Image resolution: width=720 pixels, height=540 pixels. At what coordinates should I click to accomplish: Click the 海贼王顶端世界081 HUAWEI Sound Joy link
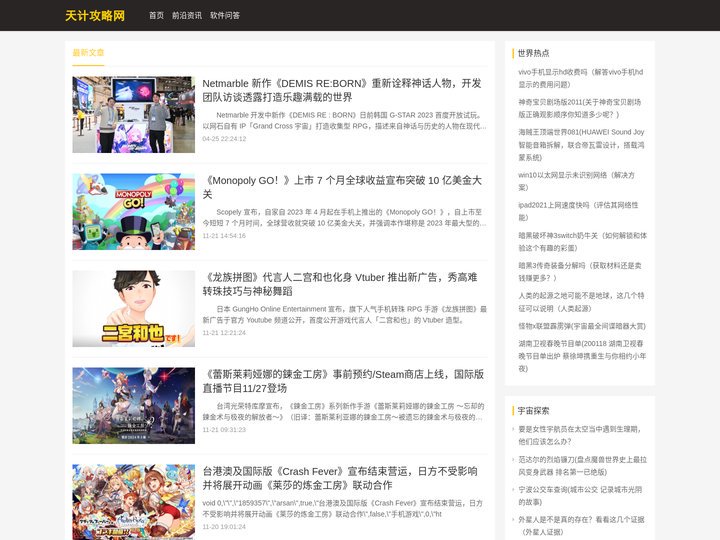[x=581, y=145]
